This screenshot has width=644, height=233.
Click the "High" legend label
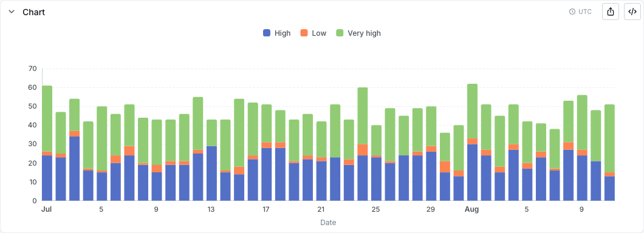pyautogui.click(x=283, y=33)
